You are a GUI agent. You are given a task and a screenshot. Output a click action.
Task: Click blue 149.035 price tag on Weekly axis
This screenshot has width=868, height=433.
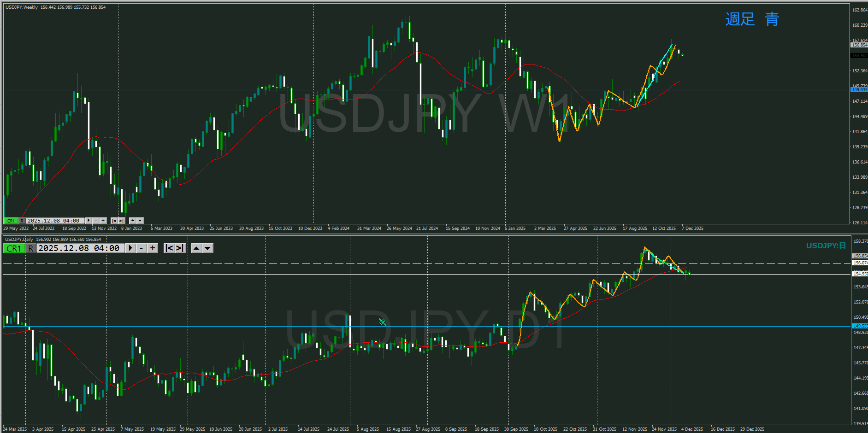point(859,90)
